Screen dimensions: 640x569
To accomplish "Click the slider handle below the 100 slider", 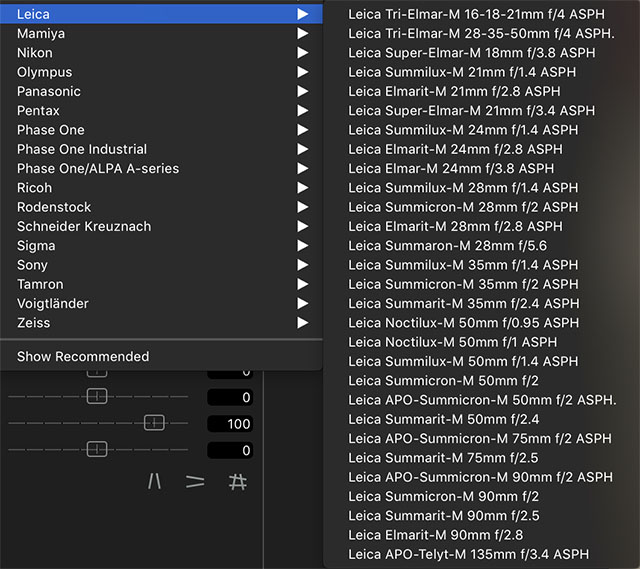I will pyautogui.click(x=97, y=449).
